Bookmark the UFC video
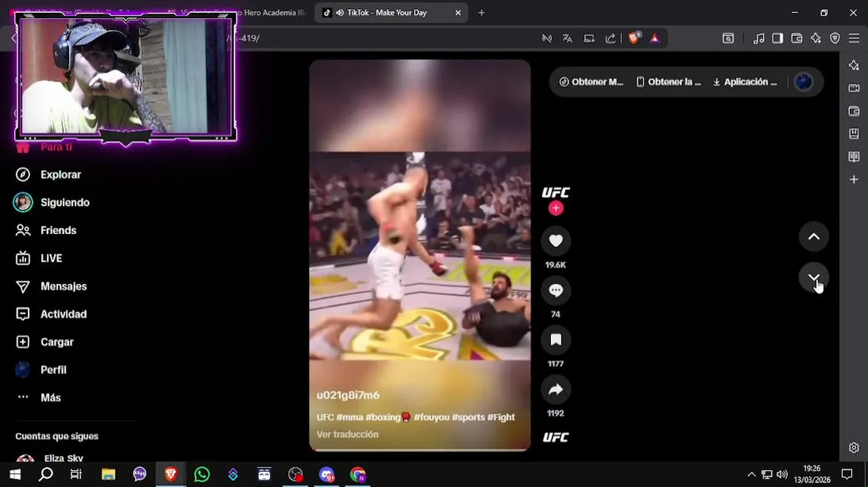 pyautogui.click(x=556, y=340)
